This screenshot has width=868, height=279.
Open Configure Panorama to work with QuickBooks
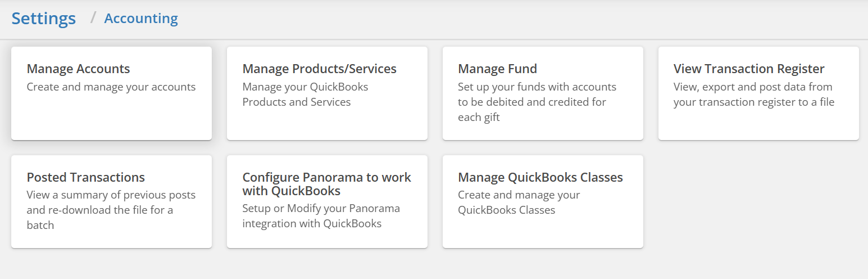pyautogui.click(x=327, y=201)
